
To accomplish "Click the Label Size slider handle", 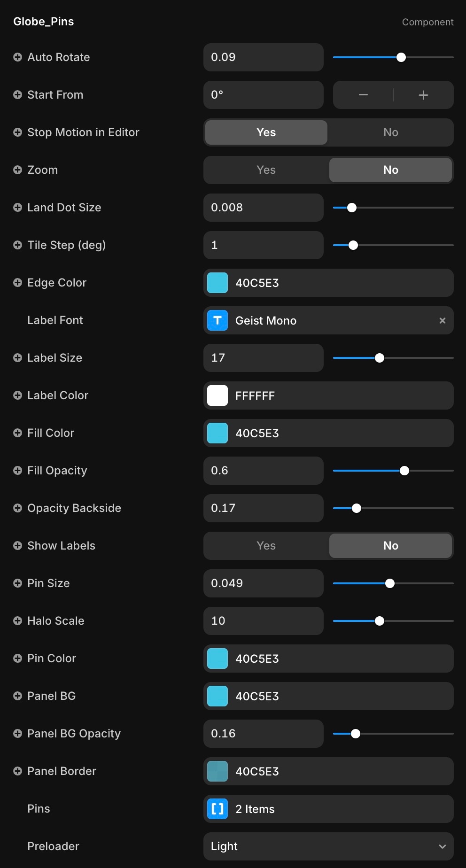I will (x=380, y=358).
